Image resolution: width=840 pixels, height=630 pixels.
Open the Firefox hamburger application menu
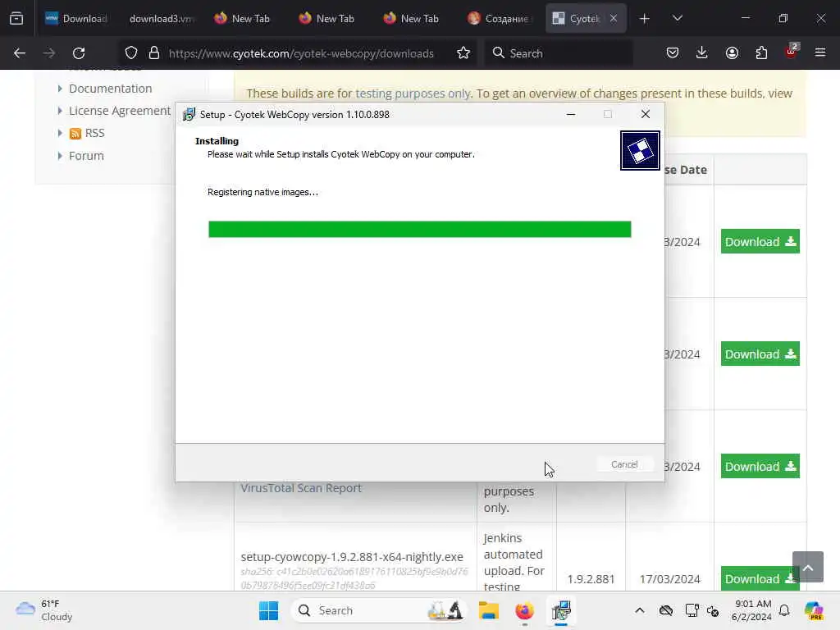point(820,53)
